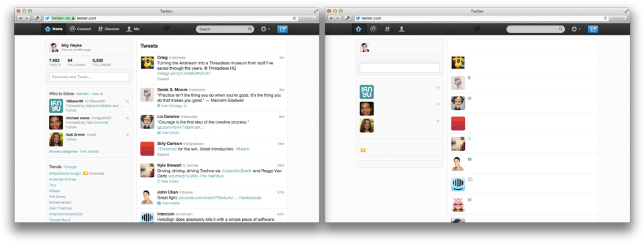
Task: Click the Compose new Tweet field
Action: click(89, 77)
